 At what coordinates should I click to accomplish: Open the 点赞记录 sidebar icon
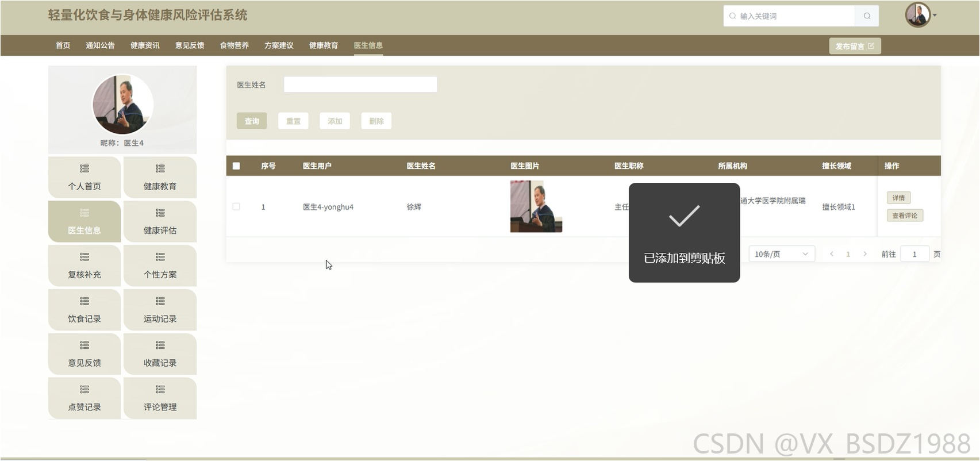[x=84, y=389]
